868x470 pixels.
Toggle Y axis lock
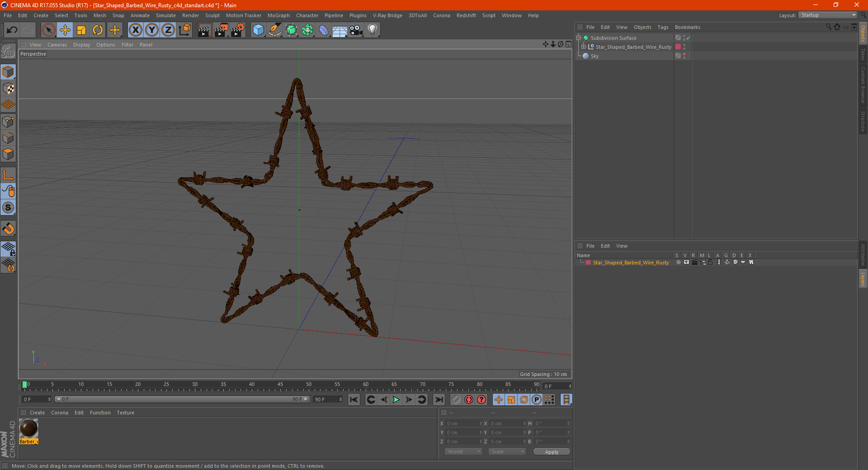coord(152,30)
